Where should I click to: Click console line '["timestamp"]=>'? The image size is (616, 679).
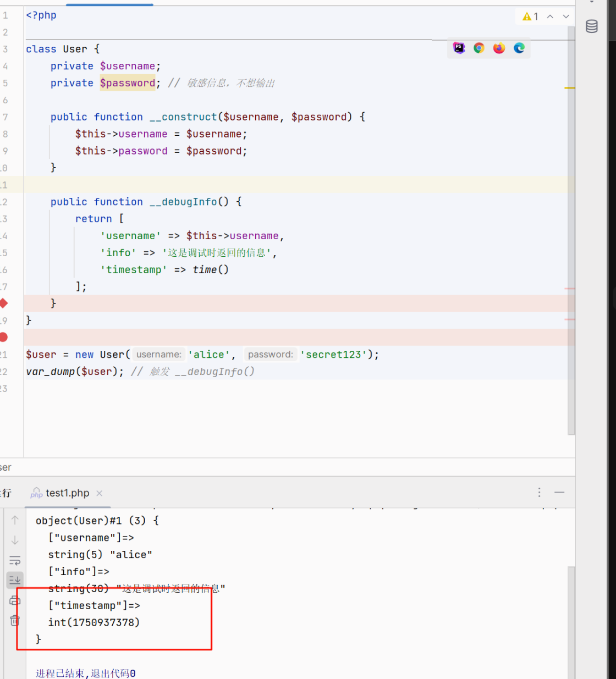point(94,605)
